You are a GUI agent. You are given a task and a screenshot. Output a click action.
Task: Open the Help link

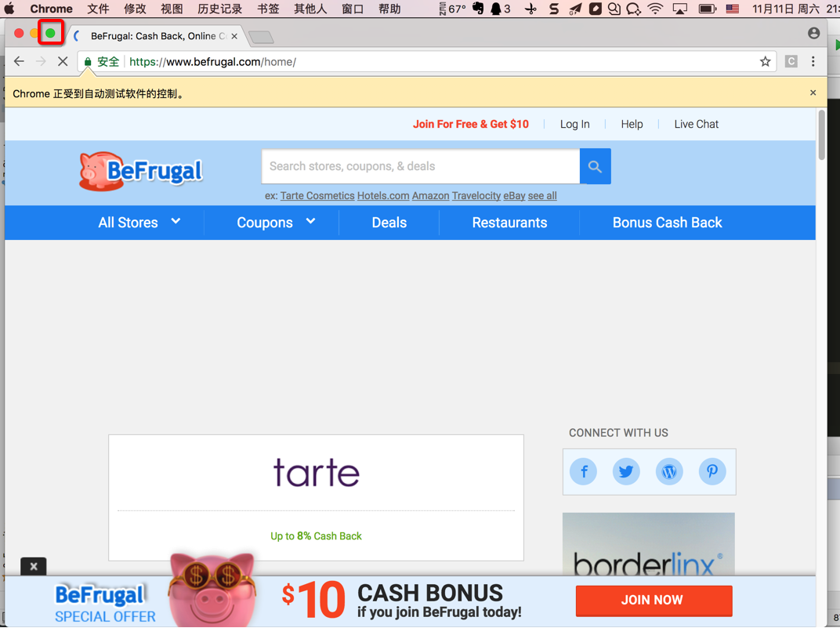[632, 124]
